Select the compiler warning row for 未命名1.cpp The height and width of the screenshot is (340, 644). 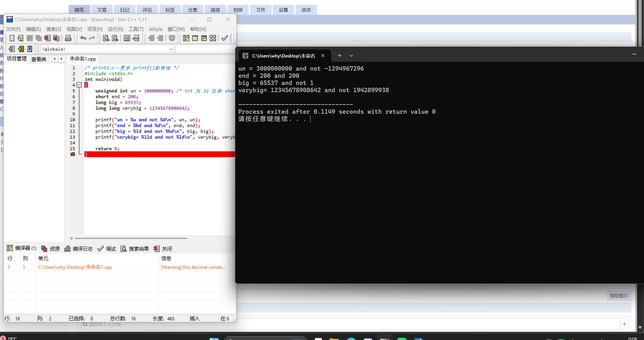[75, 267]
